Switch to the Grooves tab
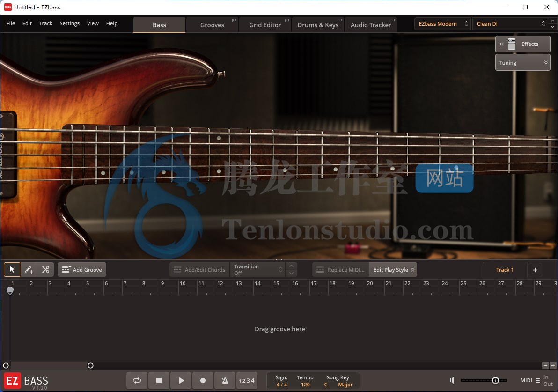 (x=212, y=25)
